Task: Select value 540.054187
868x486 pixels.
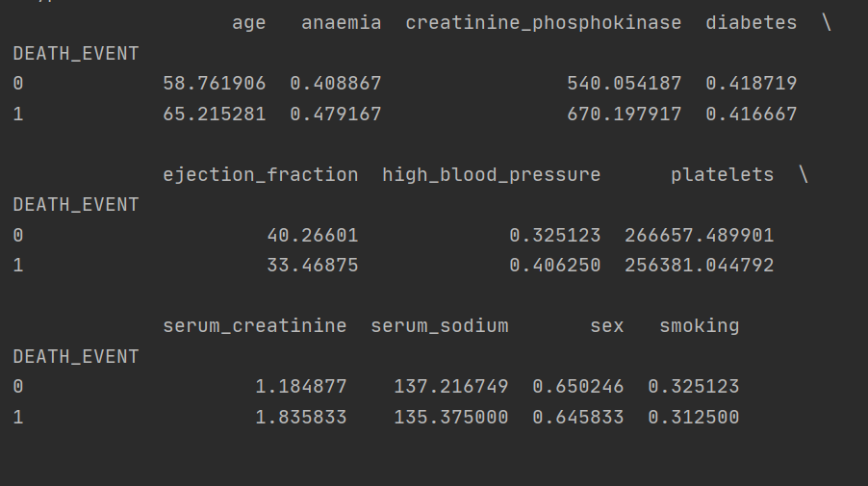Action: (x=624, y=84)
